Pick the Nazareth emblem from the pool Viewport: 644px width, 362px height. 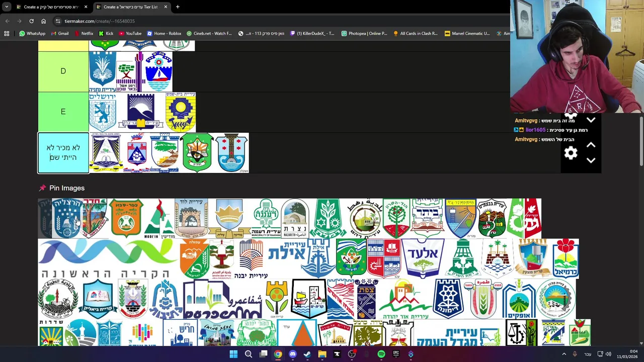click(x=295, y=218)
